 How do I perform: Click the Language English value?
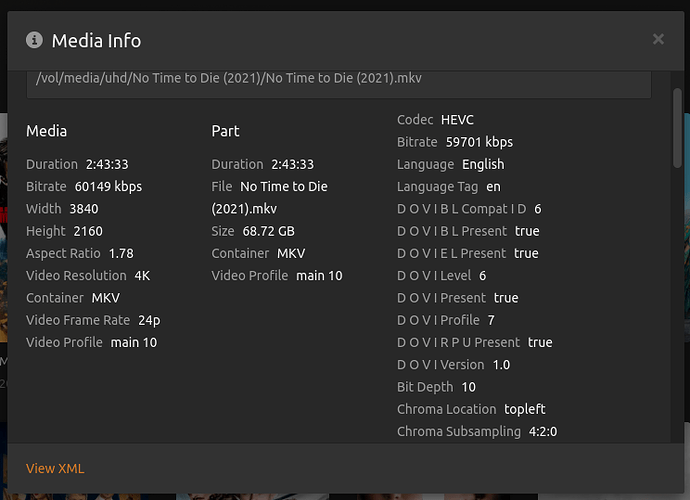(483, 164)
